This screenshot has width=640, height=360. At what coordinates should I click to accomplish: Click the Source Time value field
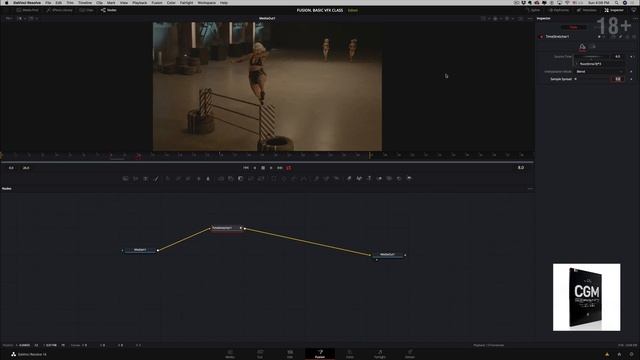[618, 56]
